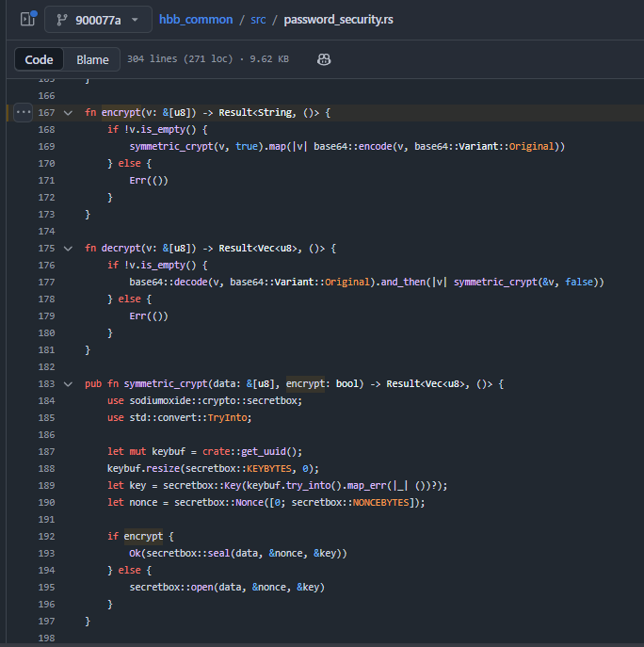Collapse the symmetric_crypt function at line 183
The width and height of the screenshot is (644, 647).
[68, 384]
